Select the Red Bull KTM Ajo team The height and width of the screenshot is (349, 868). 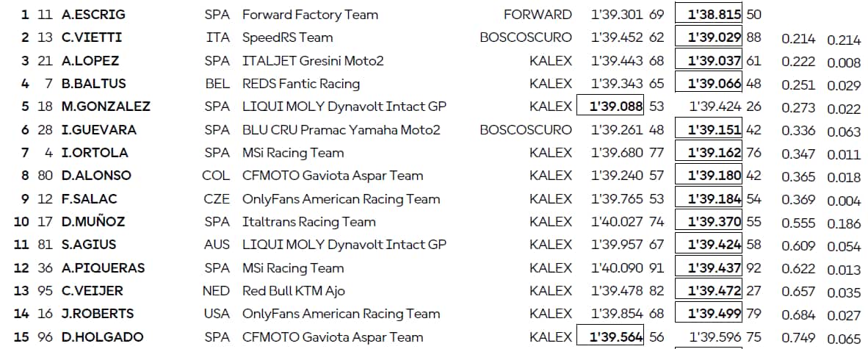pyautogui.click(x=295, y=291)
